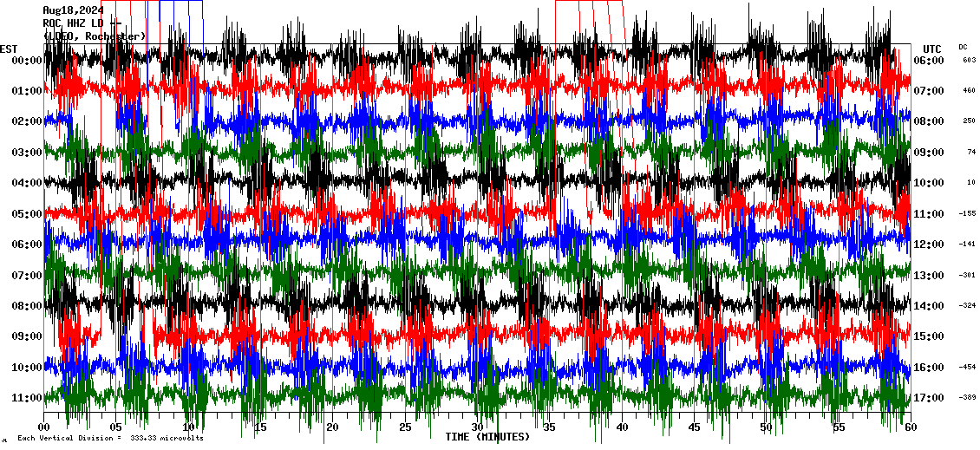Click the "35" minute tick label
The height and width of the screenshot is (450, 980).
pyautogui.click(x=549, y=427)
